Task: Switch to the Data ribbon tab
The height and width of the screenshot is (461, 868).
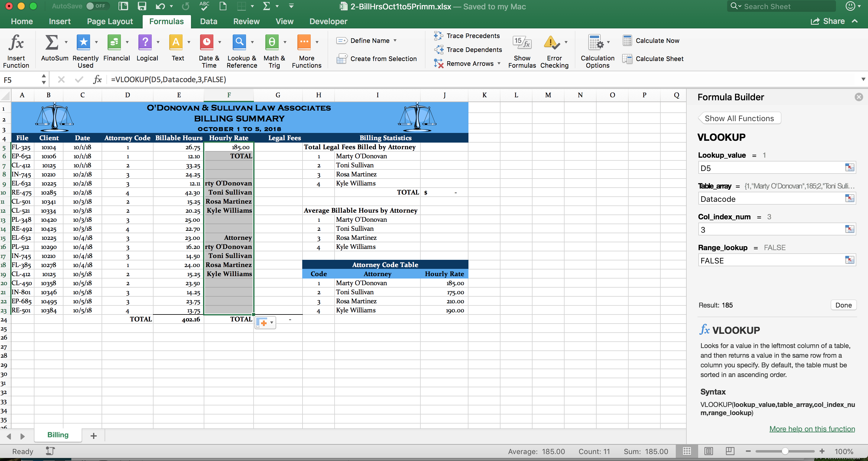Action: 208,21
